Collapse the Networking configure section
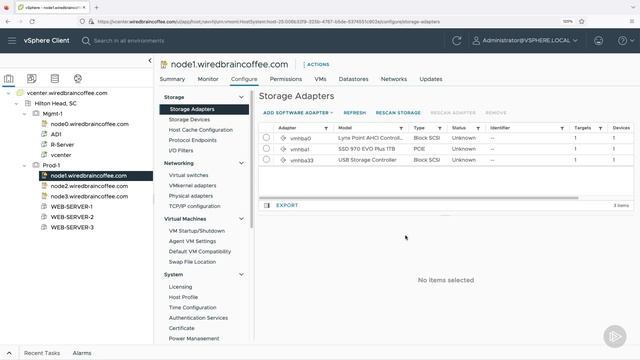The height and width of the screenshot is (360, 640). coord(241,163)
